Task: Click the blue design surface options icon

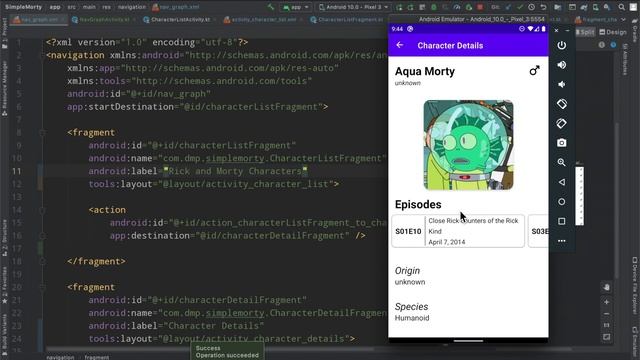Action: point(613,45)
